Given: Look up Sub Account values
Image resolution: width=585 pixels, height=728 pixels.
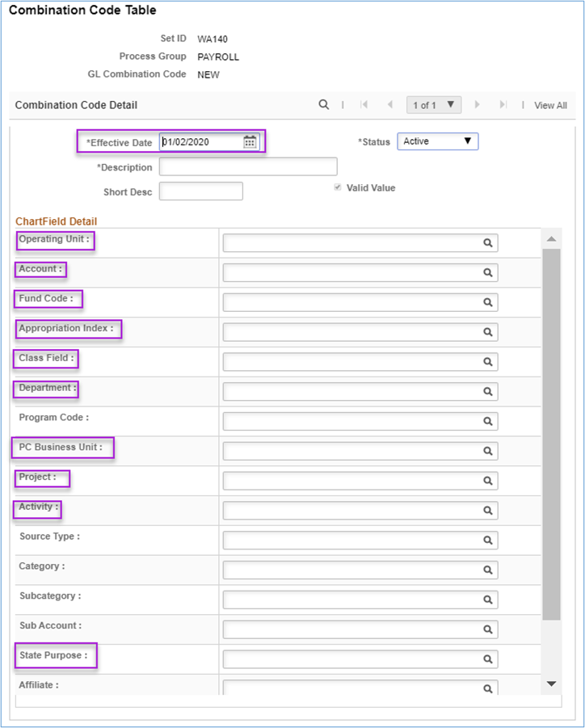Looking at the screenshot, I should 487,629.
